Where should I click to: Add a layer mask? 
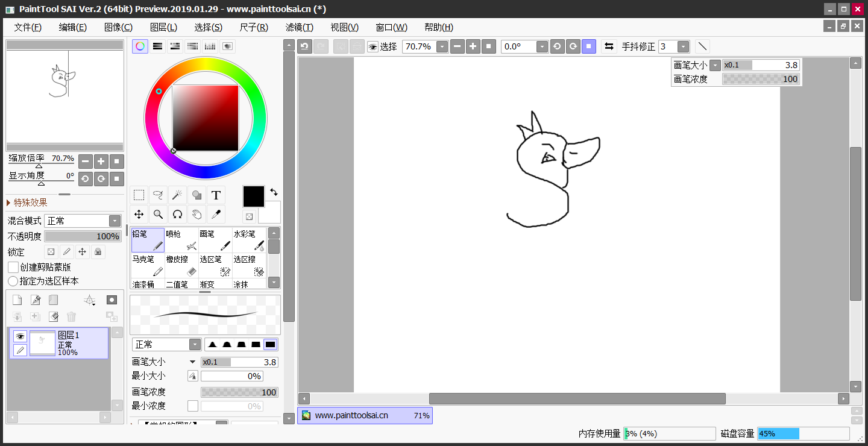coord(112,300)
